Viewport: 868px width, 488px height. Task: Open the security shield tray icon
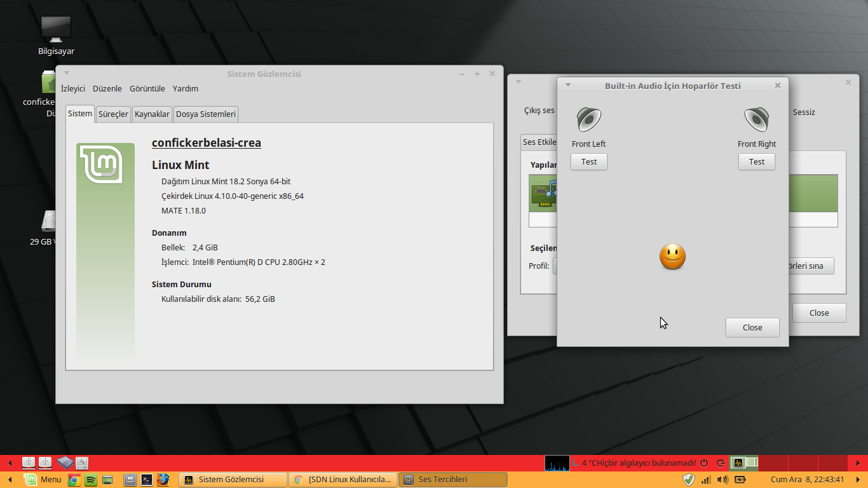688,480
